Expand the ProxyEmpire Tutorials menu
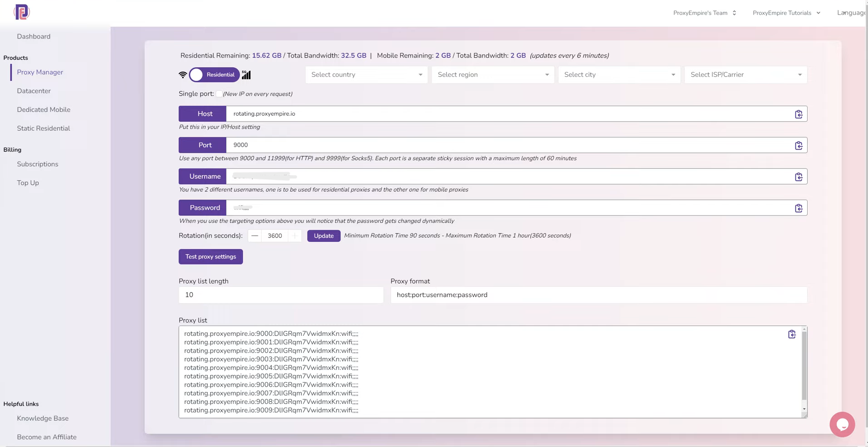 (786, 13)
